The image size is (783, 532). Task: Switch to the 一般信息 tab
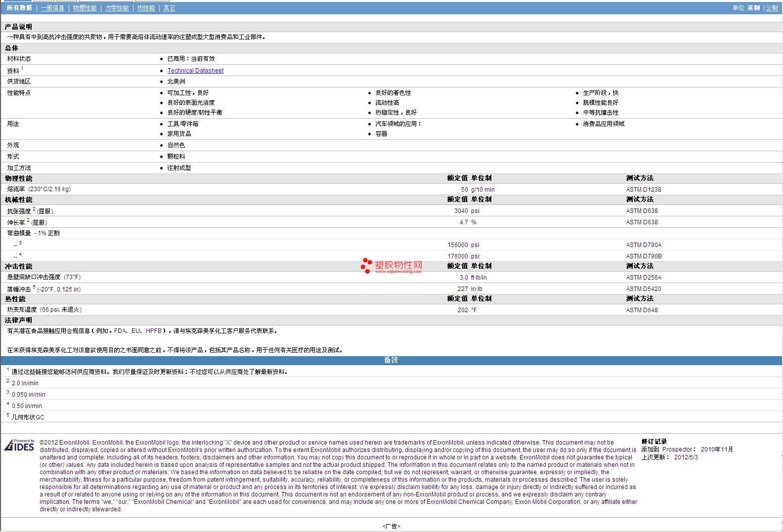(52, 8)
